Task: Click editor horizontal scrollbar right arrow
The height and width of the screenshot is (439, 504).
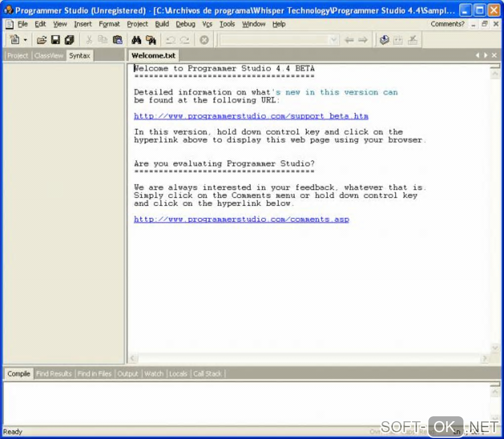Action: pos(485,358)
